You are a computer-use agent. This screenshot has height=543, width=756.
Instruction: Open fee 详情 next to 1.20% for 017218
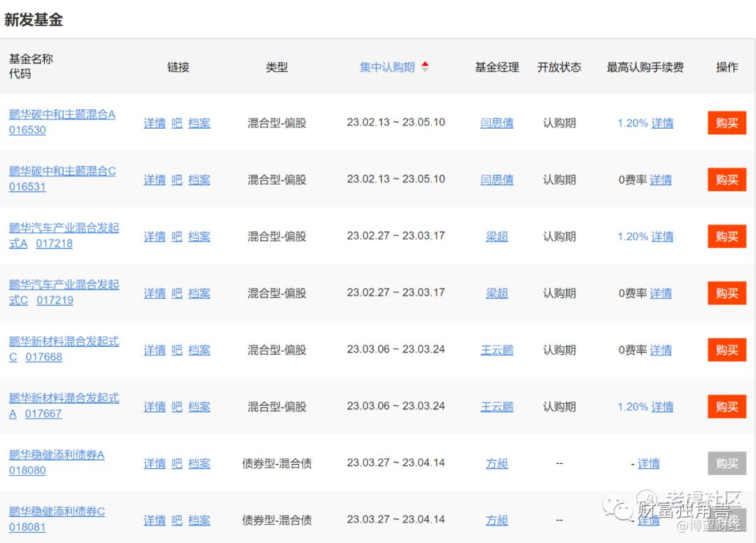click(662, 237)
